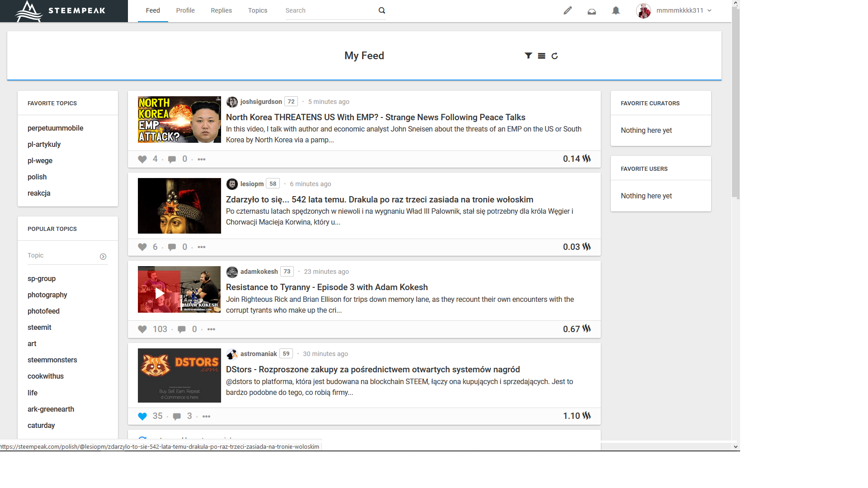This screenshot has width=868, height=488.
Task: Open the North Korea EMP post thumbnail
Action: [179, 119]
